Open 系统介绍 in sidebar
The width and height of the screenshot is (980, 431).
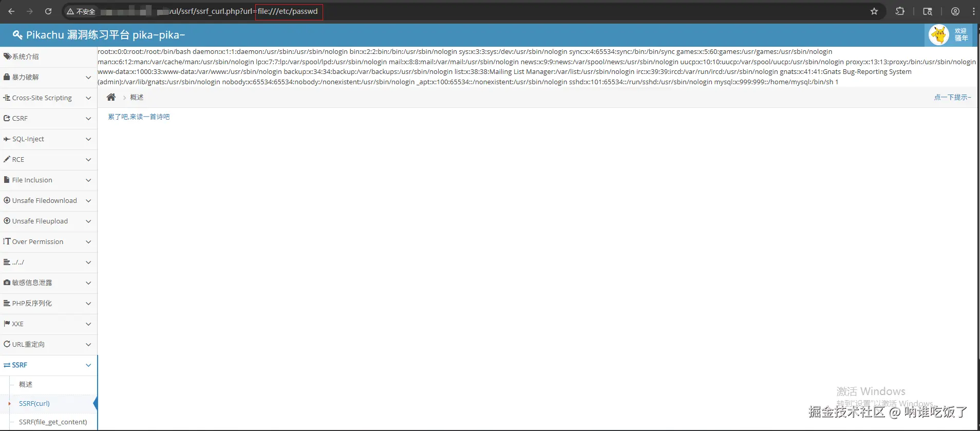coord(48,57)
